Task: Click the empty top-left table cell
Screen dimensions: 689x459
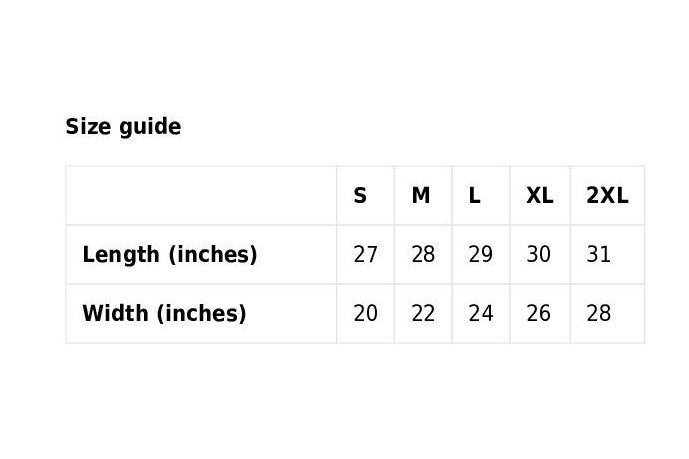Action: (201, 196)
